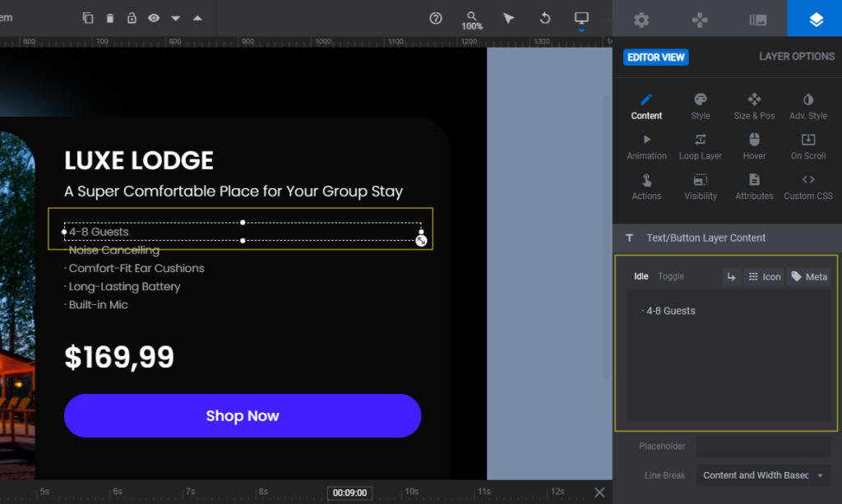Lock the selected layer with the padlock icon
Screen dimensions: 842x504
132,17
